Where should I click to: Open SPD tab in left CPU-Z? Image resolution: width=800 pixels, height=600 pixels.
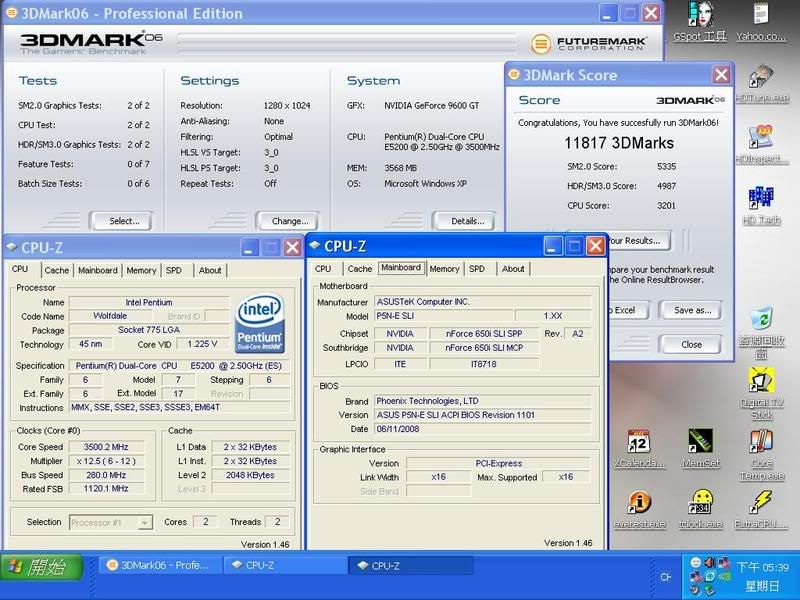pyautogui.click(x=173, y=270)
